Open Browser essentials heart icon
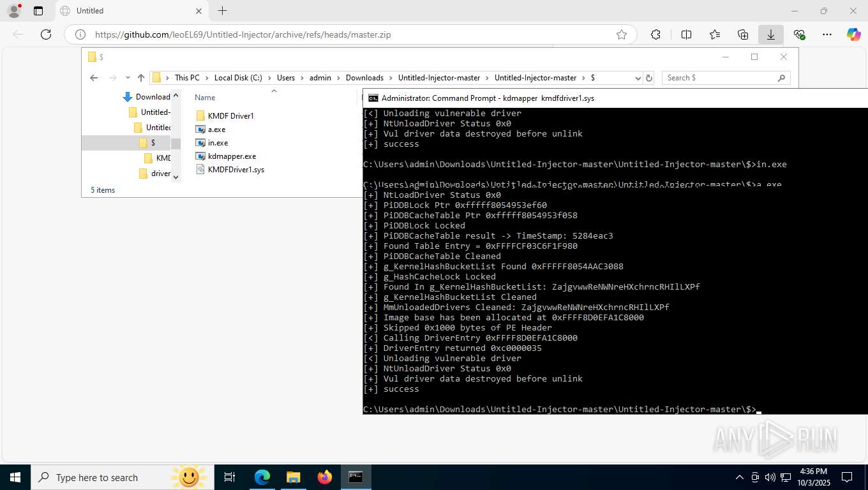Screen dimensions: 868x490 pos(799,34)
